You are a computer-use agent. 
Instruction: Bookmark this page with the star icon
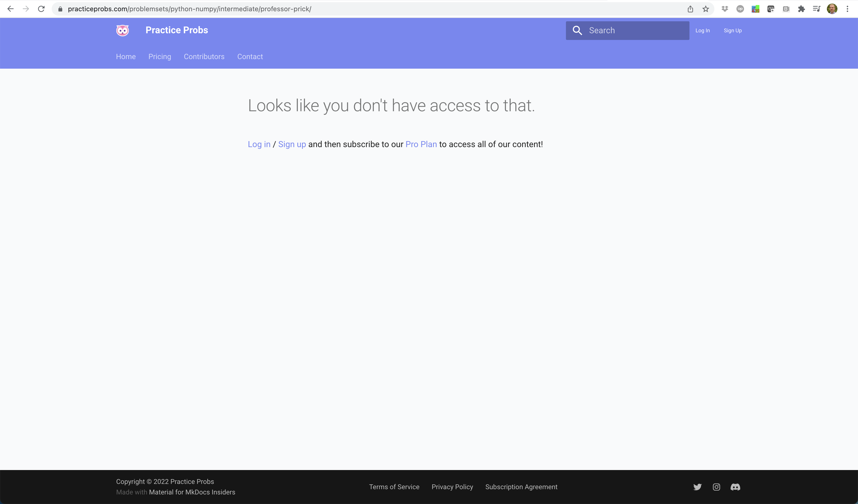click(706, 9)
